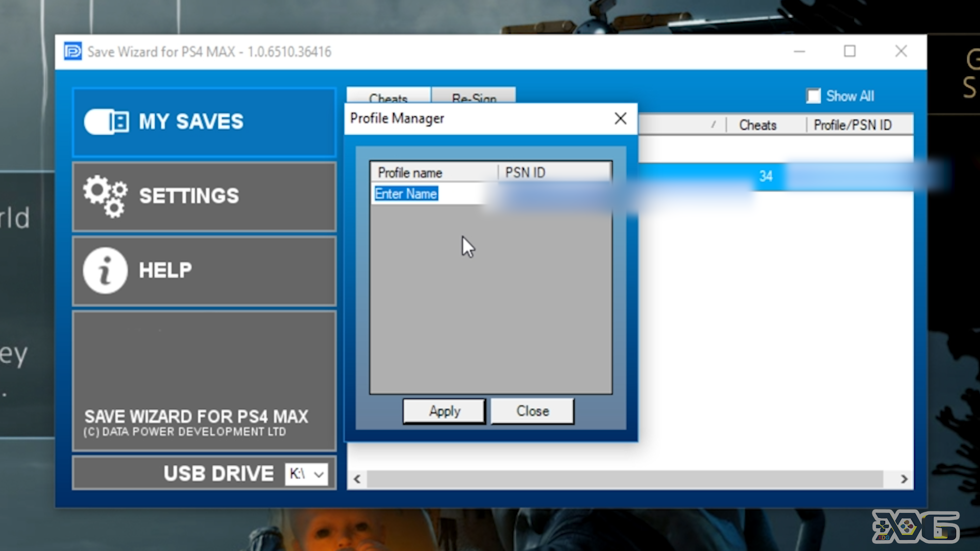Click the Apply button in Profile Manager
Image resolution: width=980 pixels, height=551 pixels.
(444, 411)
